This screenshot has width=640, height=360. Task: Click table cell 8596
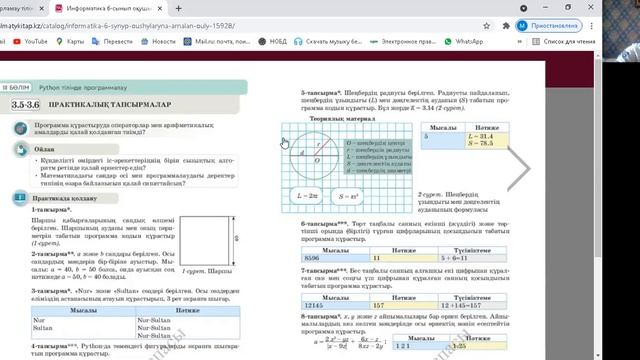(336, 258)
